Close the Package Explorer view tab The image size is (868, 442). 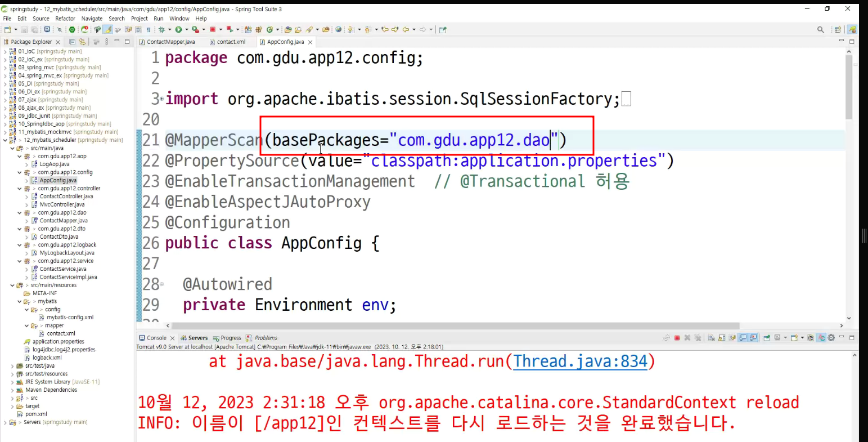point(59,42)
